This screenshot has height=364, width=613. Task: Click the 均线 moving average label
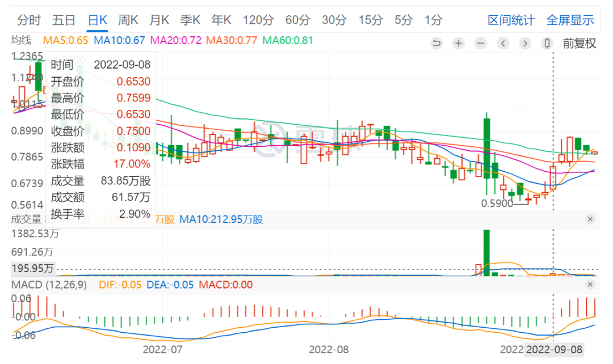click(21, 40)
